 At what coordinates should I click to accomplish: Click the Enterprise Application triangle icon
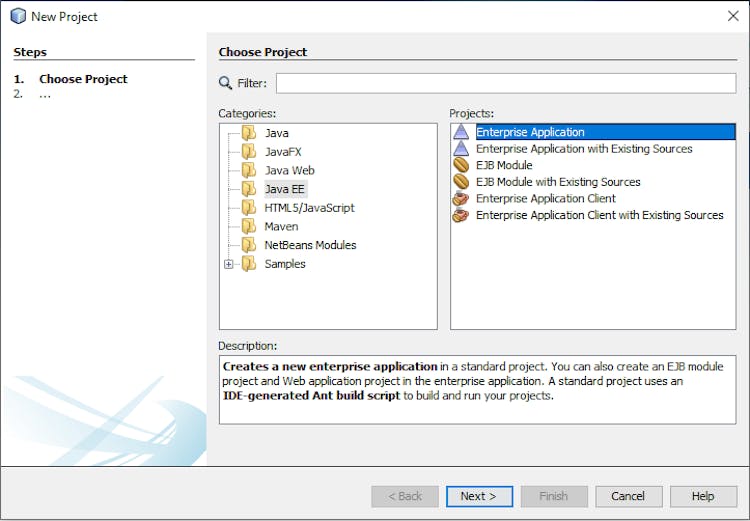[x=460, y=132]
